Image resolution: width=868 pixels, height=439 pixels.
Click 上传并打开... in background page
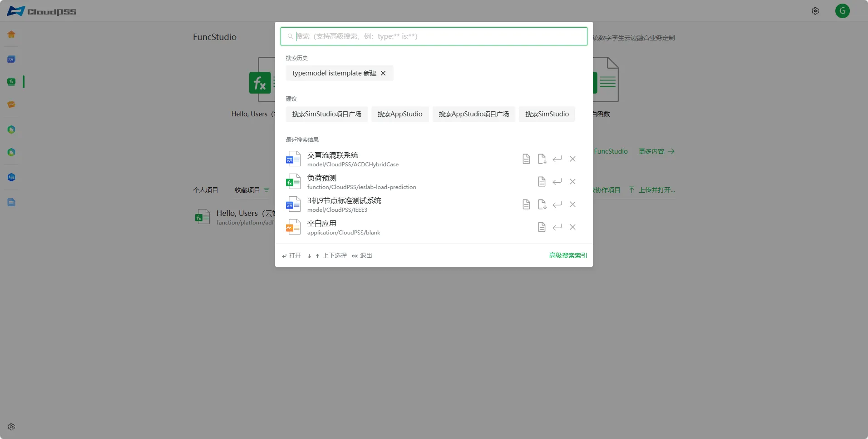(x=652, y=190)
